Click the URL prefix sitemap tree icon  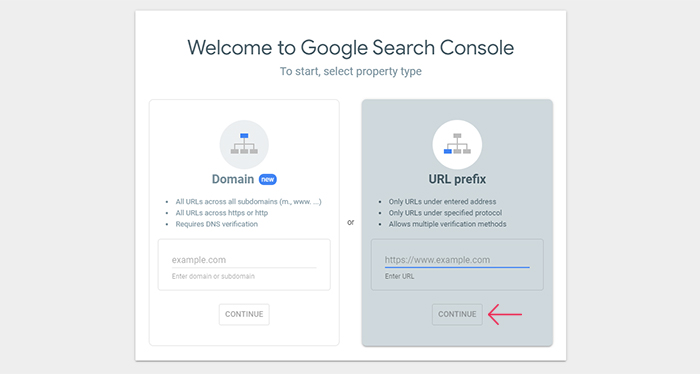tap(457, 144)
